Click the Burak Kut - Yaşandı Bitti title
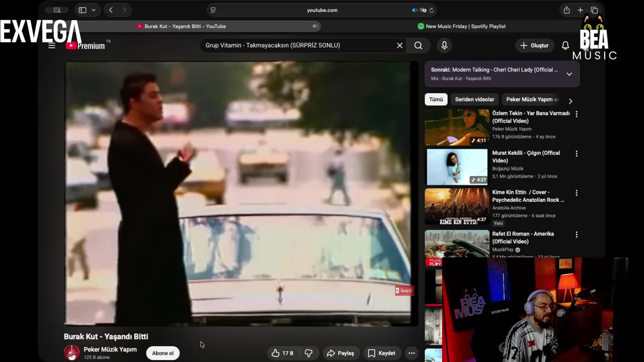This screenshot has width=644, height=362. (106, 336)
